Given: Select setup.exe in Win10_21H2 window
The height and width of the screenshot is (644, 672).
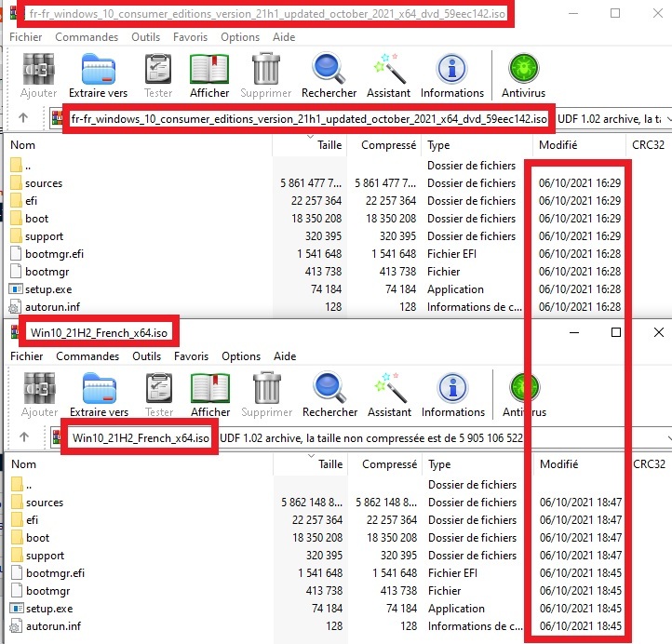Looking at the screenshot, I should pyautogui.click(x=42, y=609).
